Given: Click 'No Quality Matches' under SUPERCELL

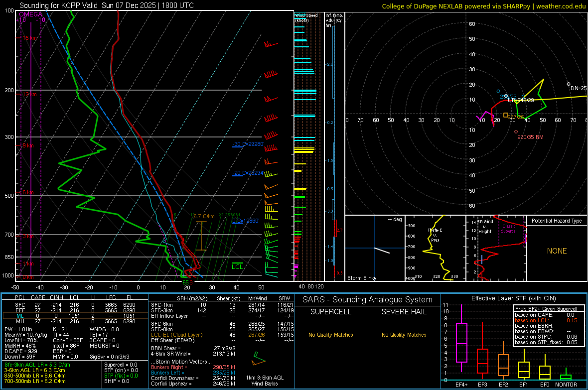Looking at the screenshot, I should click(331, 335).
